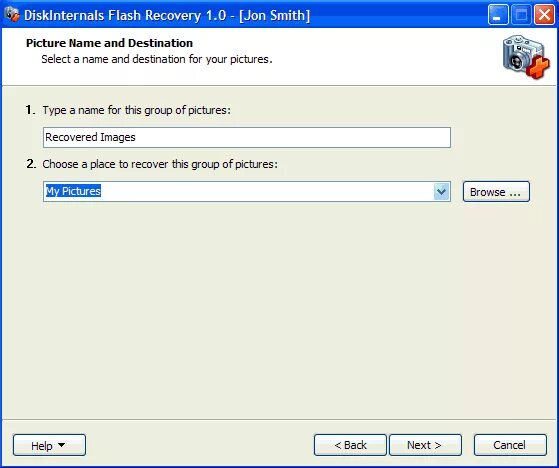Screen dimensions: 559x468
Task: Click 'Type a name for this group' label
Action: [137, 110]
